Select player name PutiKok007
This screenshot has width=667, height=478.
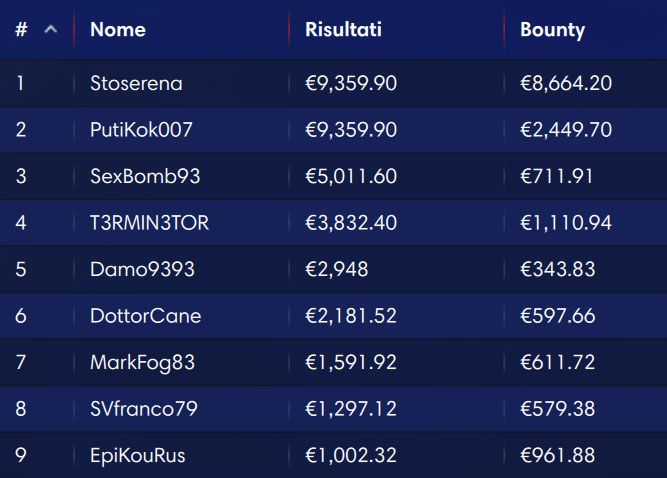pos(141,129)
